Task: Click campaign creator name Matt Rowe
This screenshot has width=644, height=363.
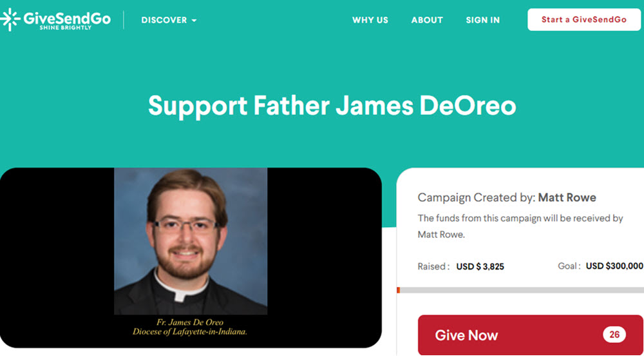Action: tap(567, 197)
